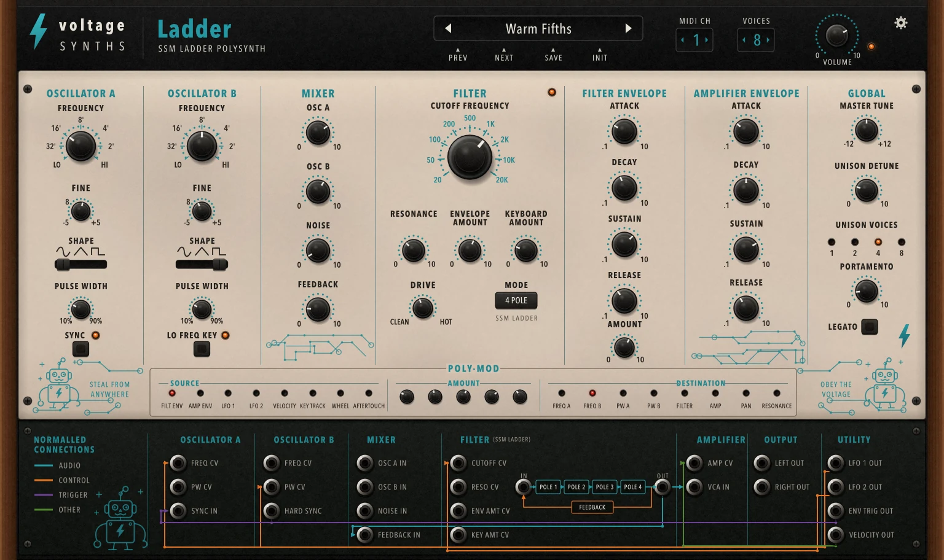Toggle the Oscillator A SYNC button

coord(81,349)
